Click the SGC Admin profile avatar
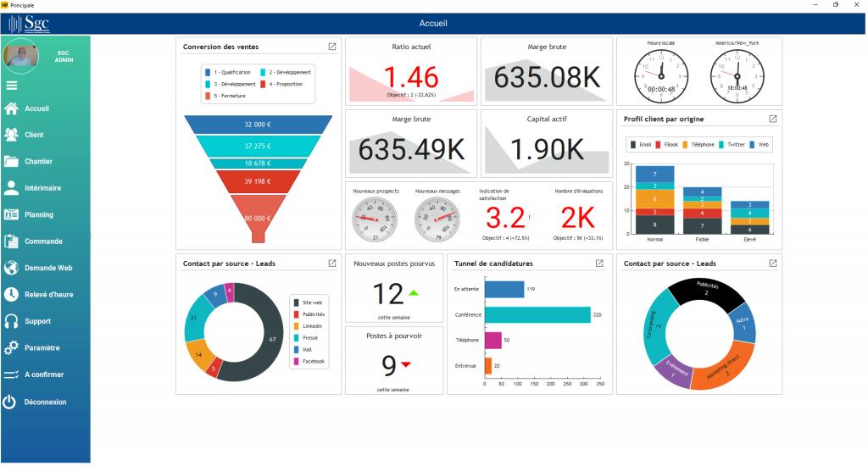The image size is (868, 466). click(x=21, y=57)
